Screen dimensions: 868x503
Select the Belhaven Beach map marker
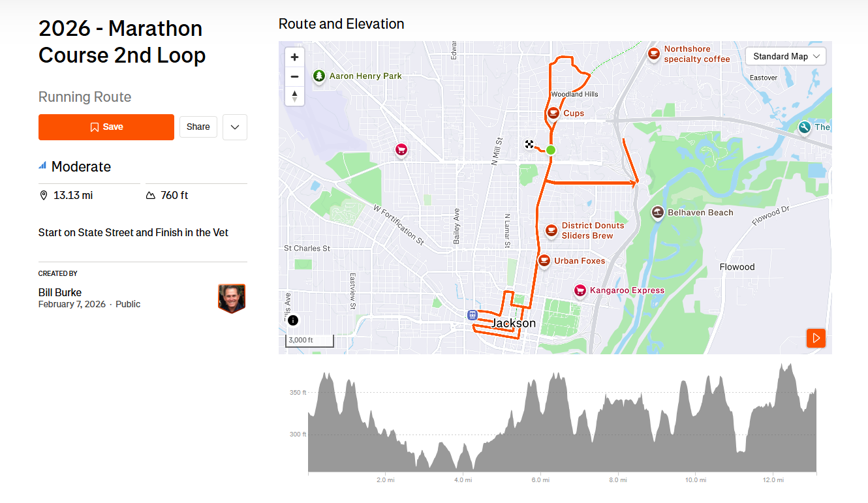coord(658,213)
